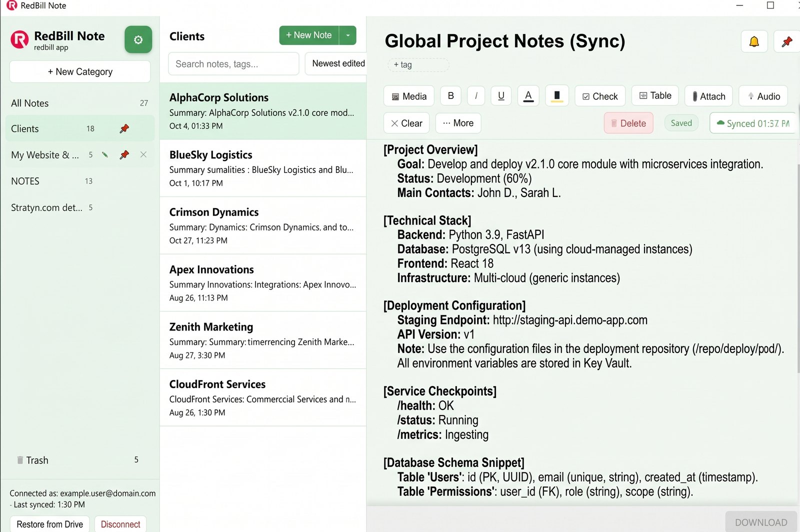Attach a file to the note

click(x=708, y=96)
